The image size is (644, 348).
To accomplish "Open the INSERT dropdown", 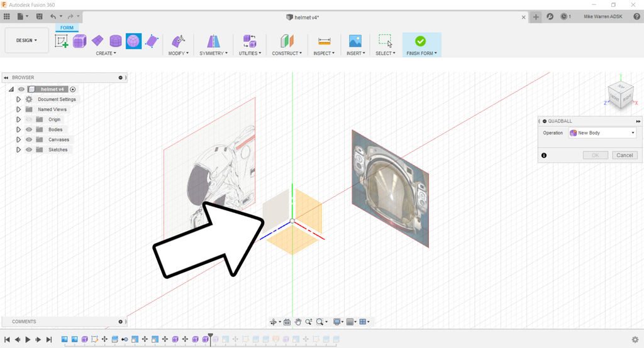I will point(356,53).
